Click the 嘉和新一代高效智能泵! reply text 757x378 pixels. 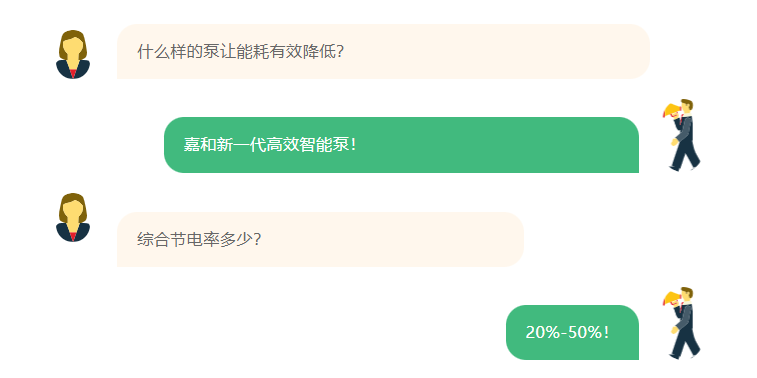click(270, 144)
